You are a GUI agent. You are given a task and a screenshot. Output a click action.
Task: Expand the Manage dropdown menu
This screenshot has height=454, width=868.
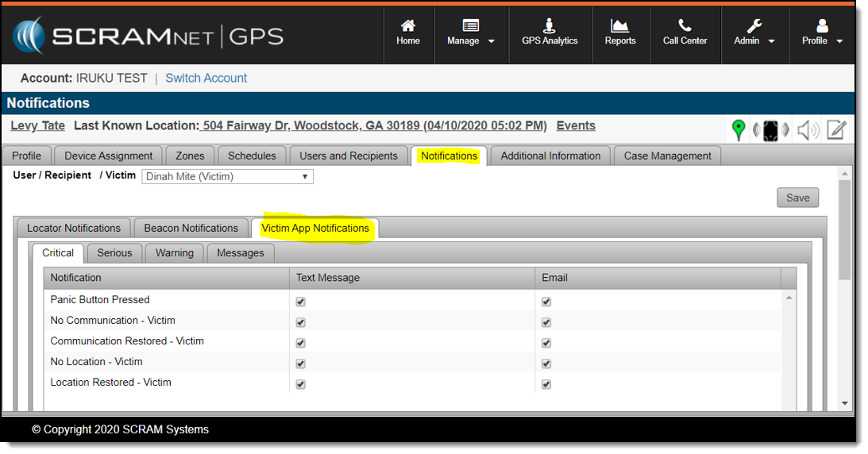(x=471, y=33)
